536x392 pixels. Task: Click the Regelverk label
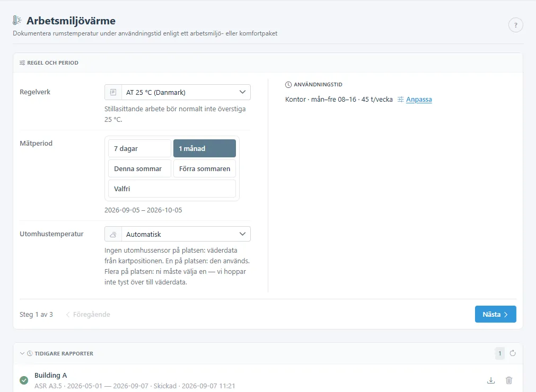pos(35,92)
